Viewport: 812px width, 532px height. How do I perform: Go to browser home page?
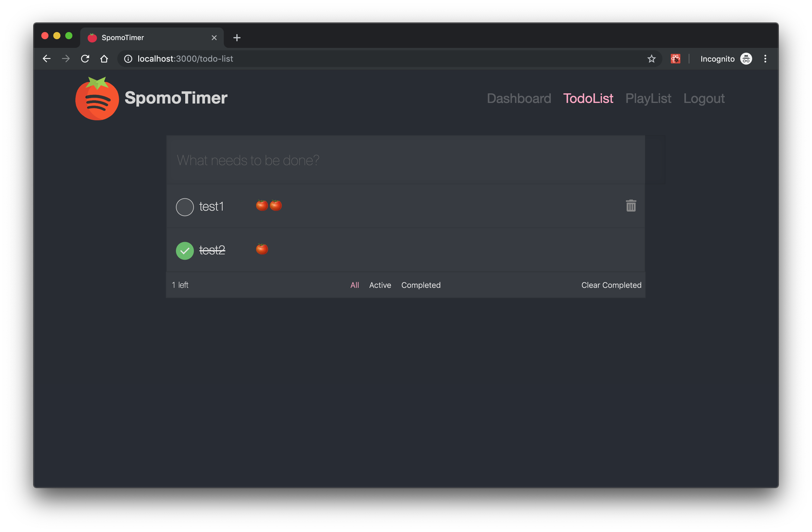(x=104, y=59)
